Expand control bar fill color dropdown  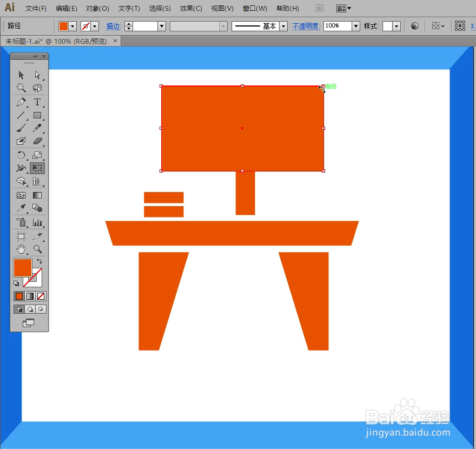pyautogui.click(x=72, y=27)
